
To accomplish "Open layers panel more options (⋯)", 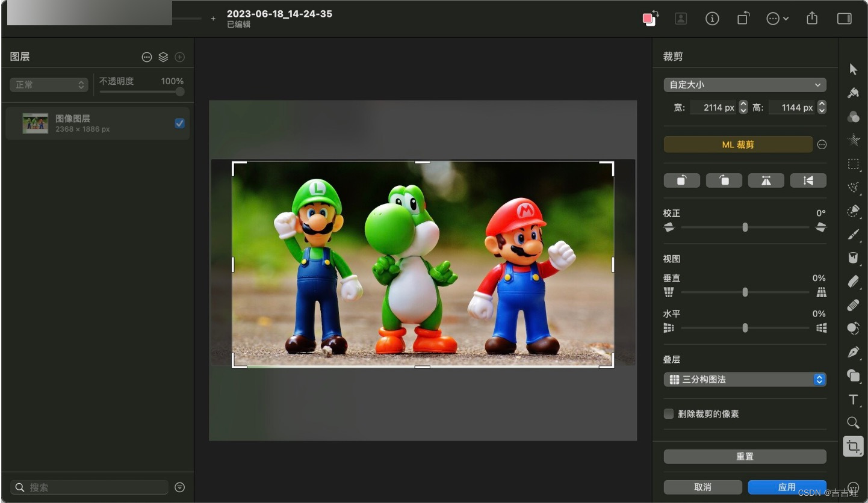I will point(147,57).
